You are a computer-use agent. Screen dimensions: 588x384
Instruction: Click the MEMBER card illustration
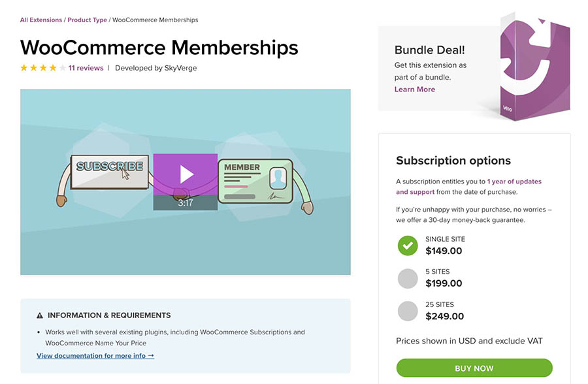[254, 181]
